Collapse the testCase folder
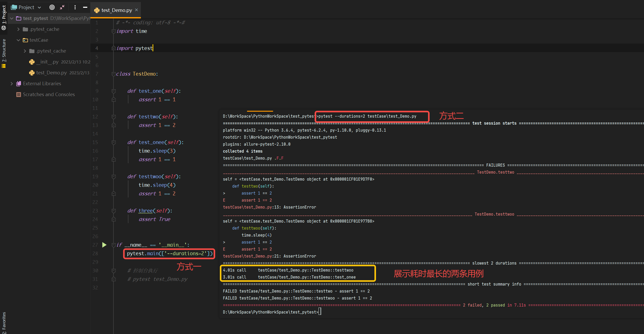 click(x=18, y=40)
